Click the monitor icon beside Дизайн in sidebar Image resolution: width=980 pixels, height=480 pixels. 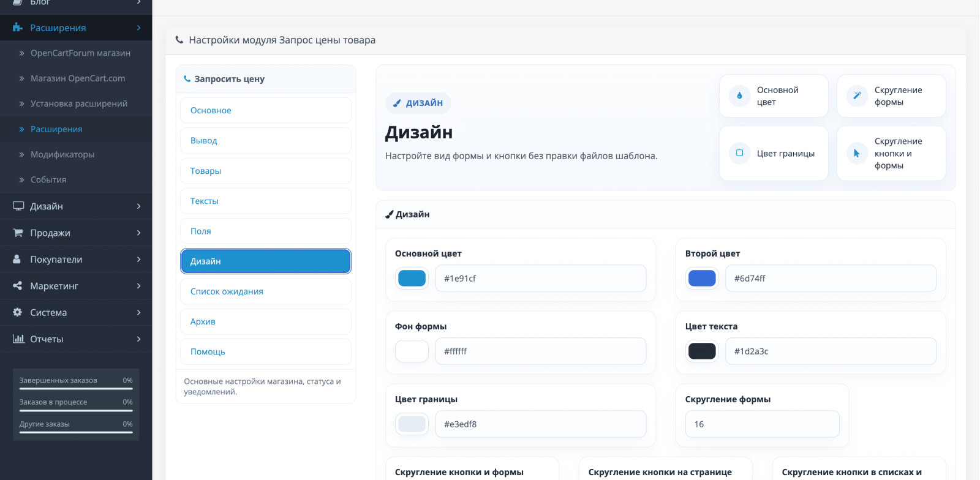point(18,206)
